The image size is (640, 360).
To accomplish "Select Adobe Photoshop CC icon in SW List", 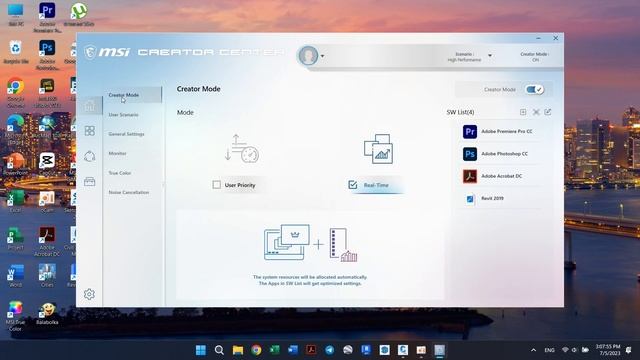I will 470,154.
